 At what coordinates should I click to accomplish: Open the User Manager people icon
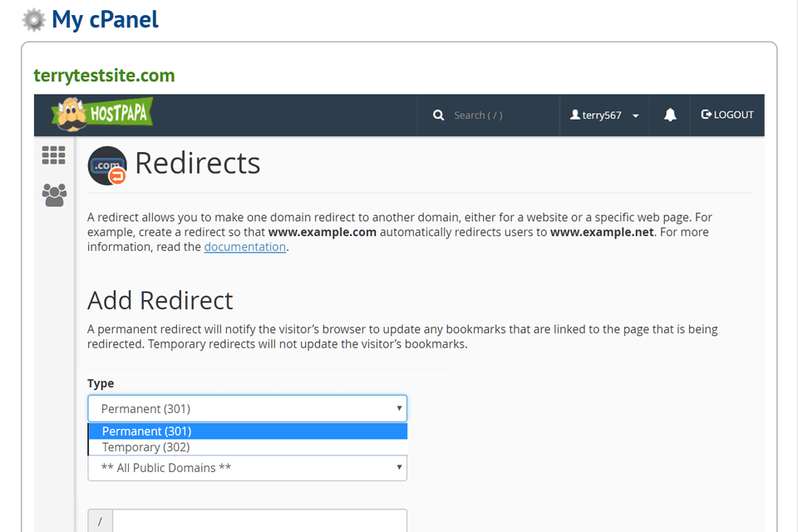54,195
